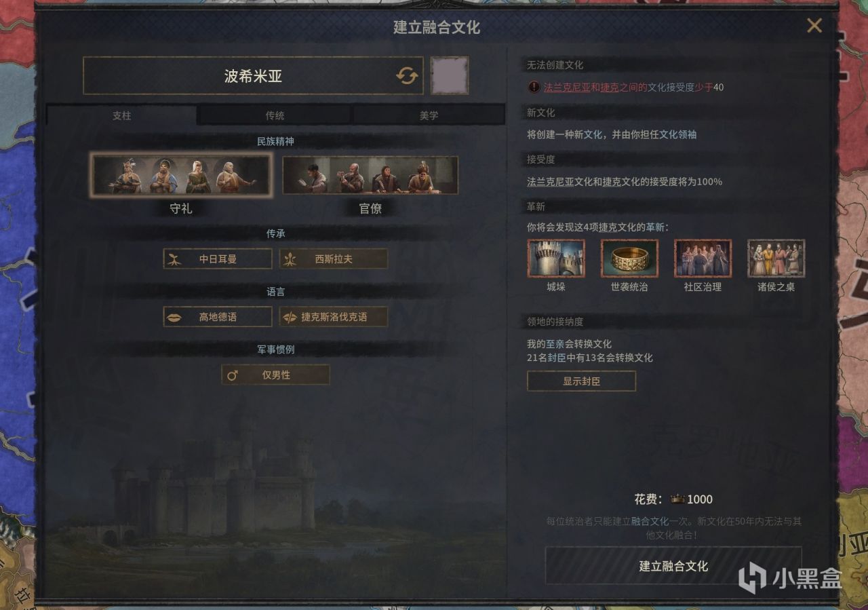This screenshot has width=868, height=610.
Task: Select the 官僚 ethos portrait
Action: click(370, 175)
